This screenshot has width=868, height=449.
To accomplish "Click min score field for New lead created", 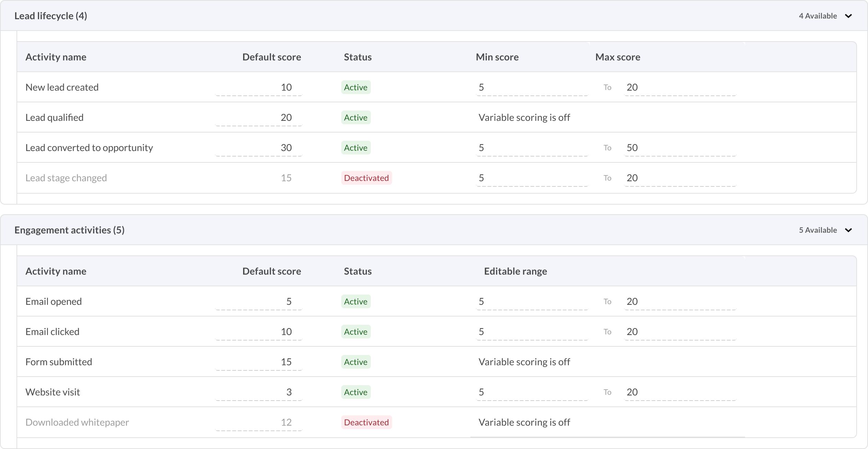I will point(532,88).
